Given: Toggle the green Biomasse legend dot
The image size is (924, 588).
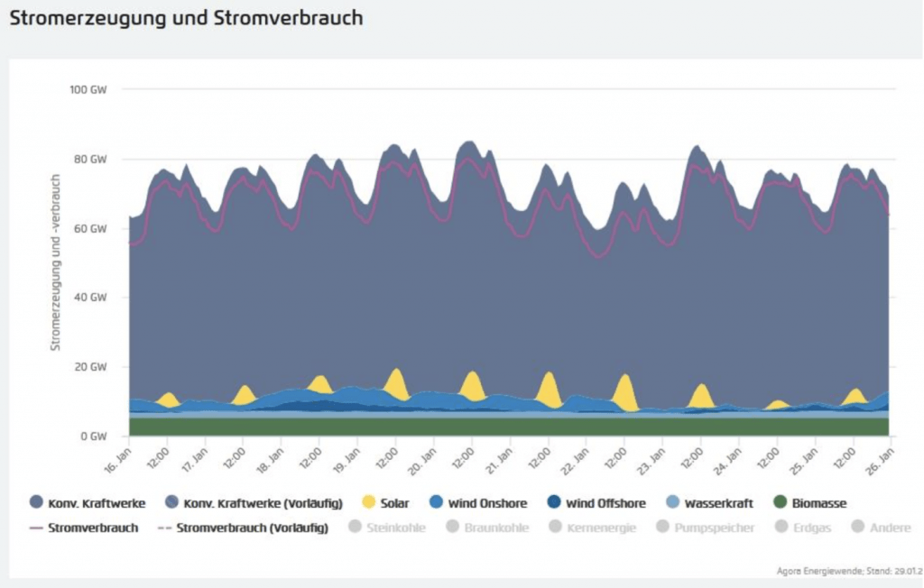Looking at the screenshot, I should click(781, 502).
